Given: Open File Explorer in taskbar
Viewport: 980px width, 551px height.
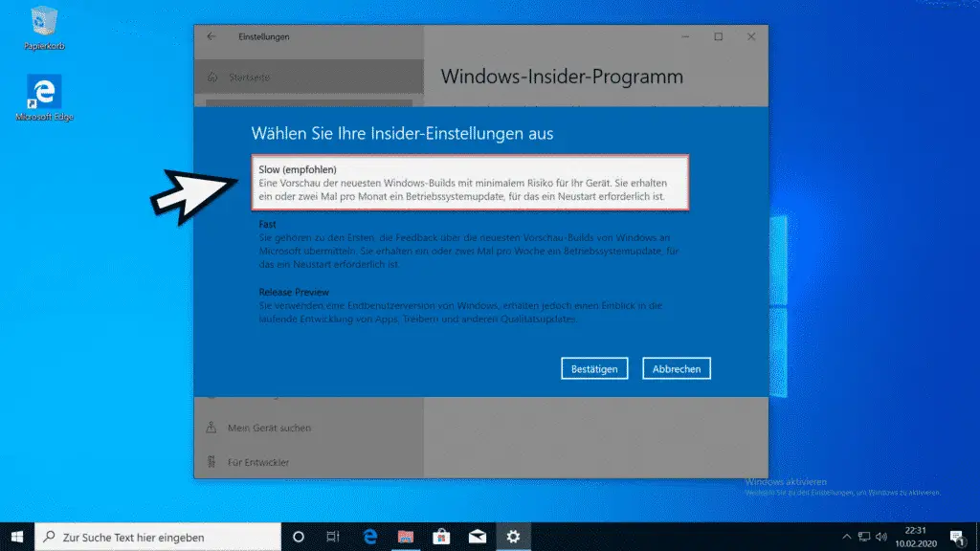Looking at the screenshot, I should coord(406,537).
